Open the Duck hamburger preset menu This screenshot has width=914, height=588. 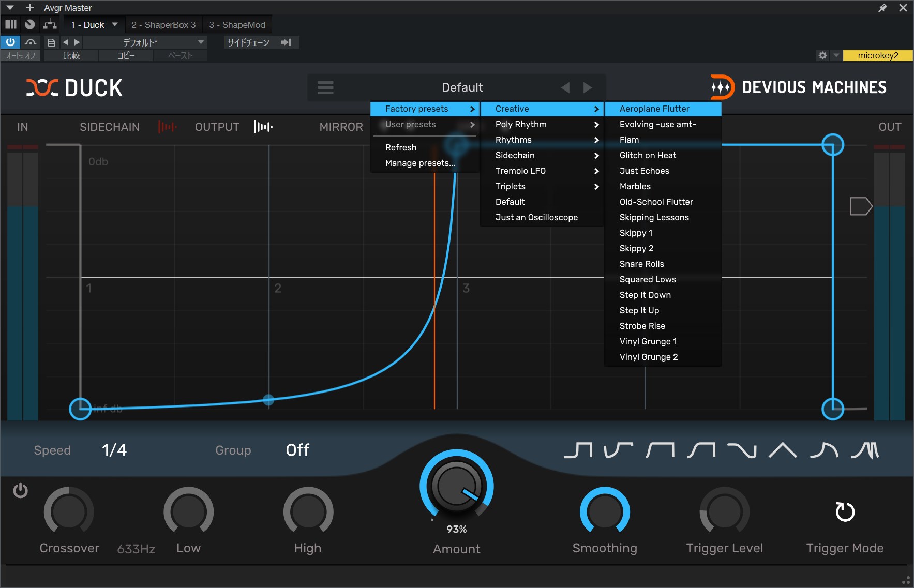tap(325, 87)
